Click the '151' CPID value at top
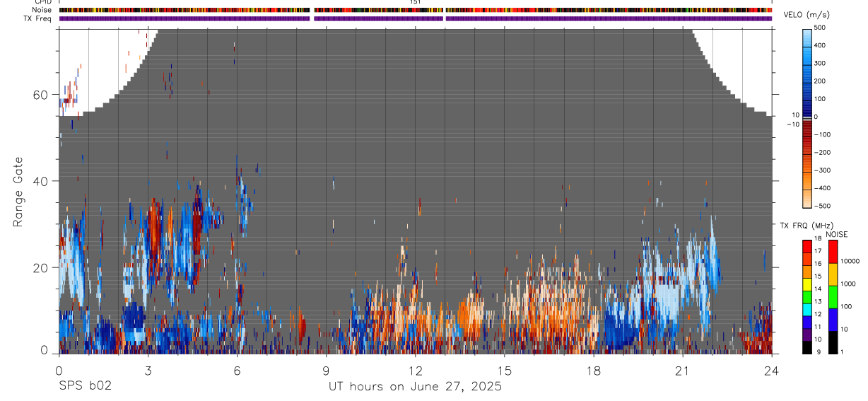The image size is (868, 401). (416, 2)
